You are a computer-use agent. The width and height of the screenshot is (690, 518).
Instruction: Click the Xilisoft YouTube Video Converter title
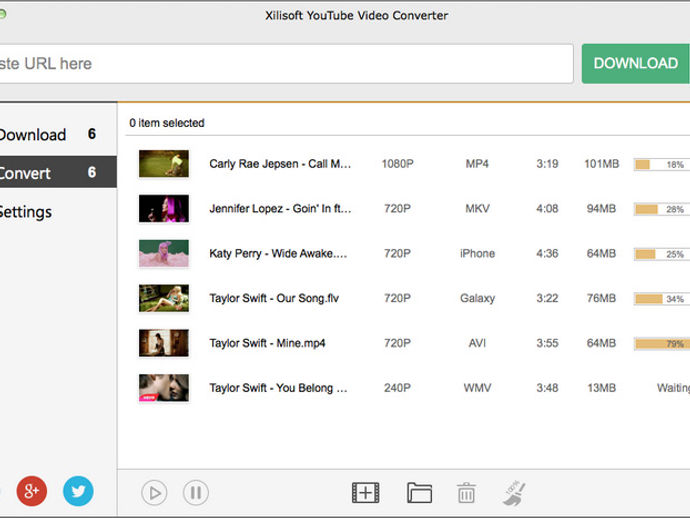pos(356,15)
